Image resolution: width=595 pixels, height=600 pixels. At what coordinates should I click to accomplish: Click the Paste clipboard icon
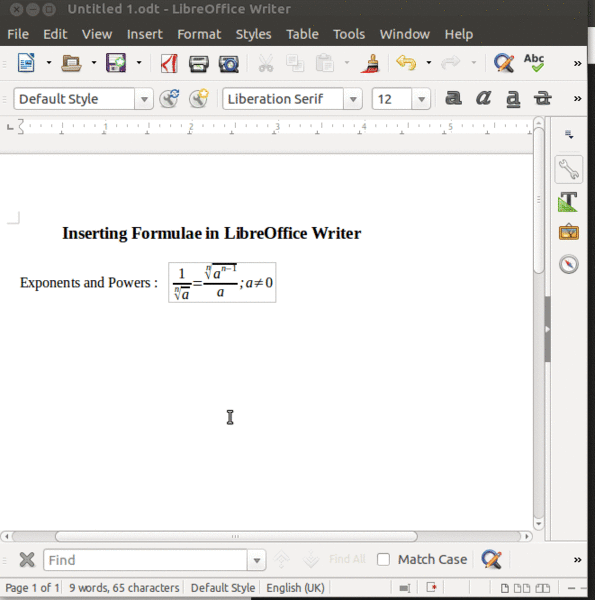[x=324, y=63]
